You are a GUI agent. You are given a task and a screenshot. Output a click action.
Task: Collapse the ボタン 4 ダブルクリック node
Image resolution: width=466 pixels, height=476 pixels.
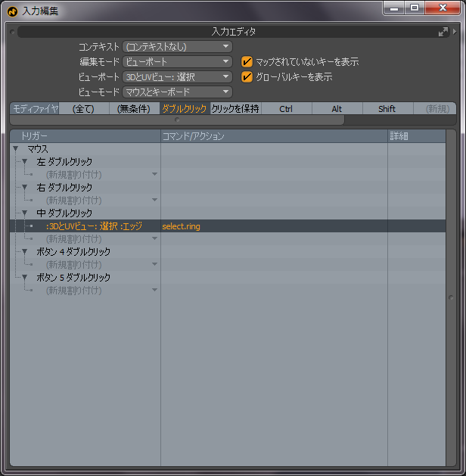click(25, 252)
